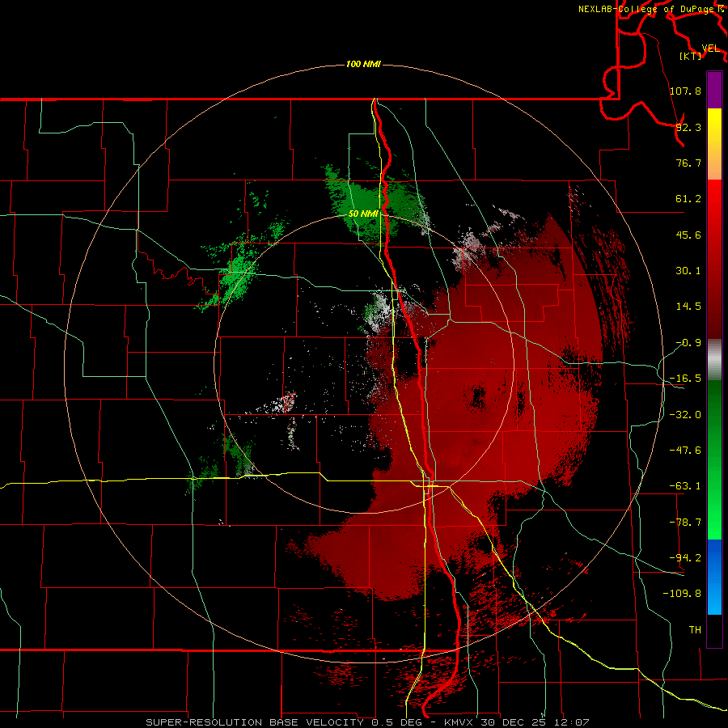
Task: Click the purple segment atop the color bar
Action: point(714,90)
